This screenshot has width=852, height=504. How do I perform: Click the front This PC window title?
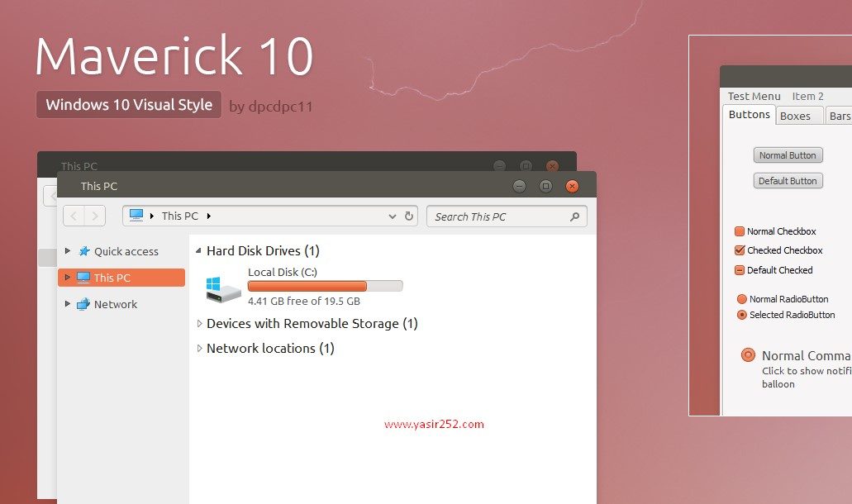coord(99,186)
